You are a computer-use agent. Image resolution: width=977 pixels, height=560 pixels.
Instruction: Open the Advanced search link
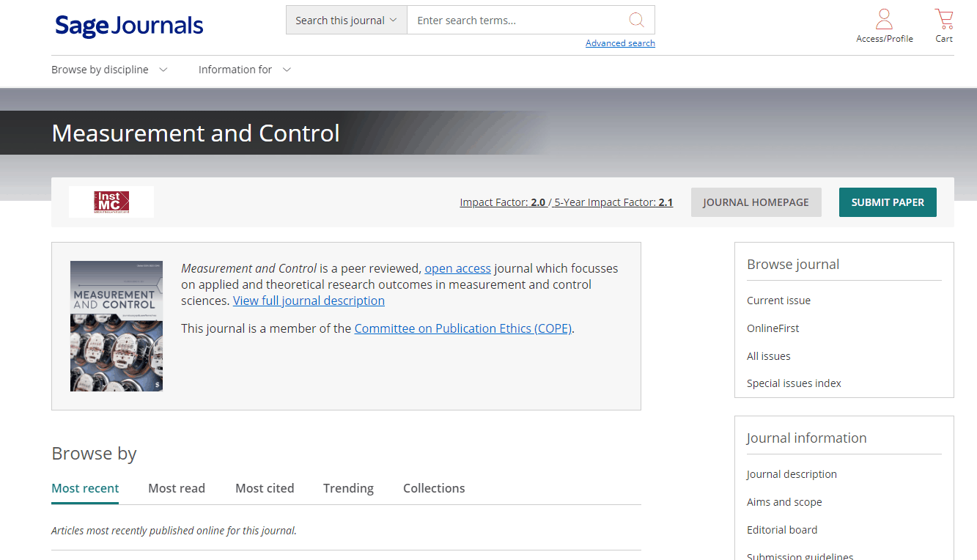pyautogui.click(x=620, y=43)
